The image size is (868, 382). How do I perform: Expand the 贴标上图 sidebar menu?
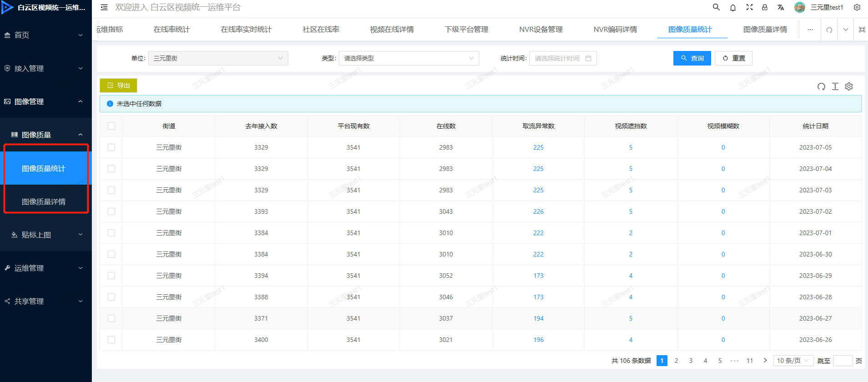pyautogui.click(x=46, y=235)
